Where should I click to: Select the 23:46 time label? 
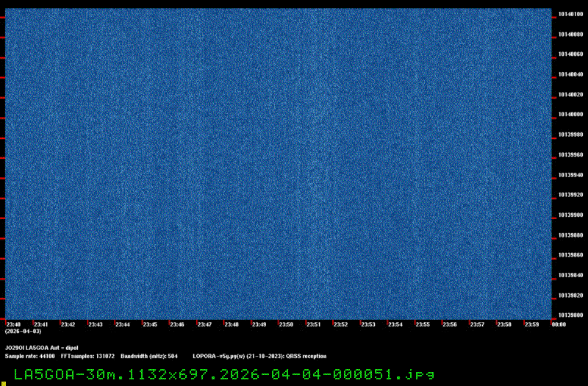point(177,324)
